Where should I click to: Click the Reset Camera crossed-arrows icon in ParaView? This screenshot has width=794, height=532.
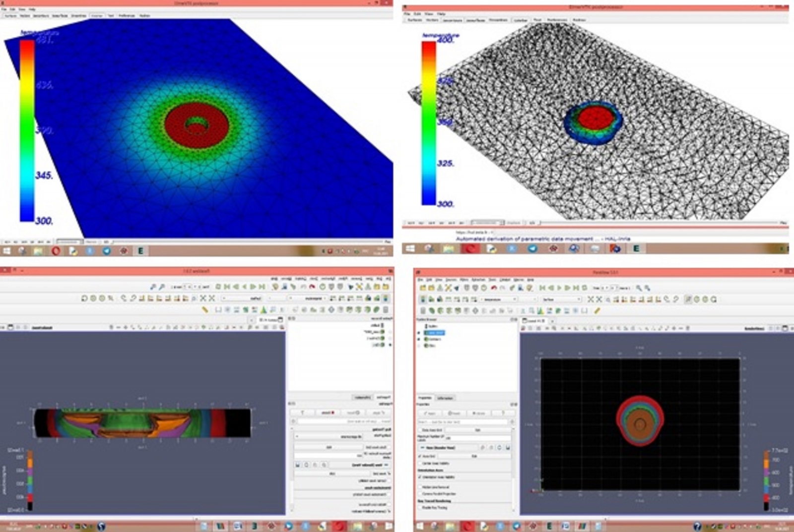pos(591,299)
